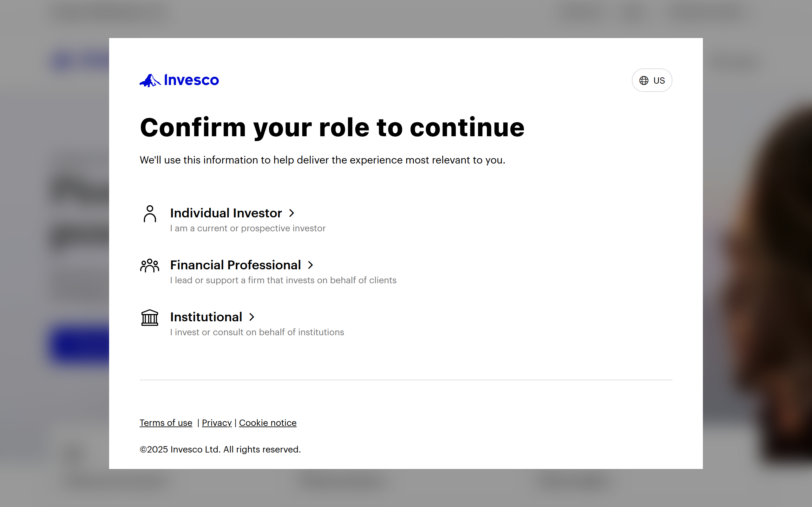Click "I invest or consult on behalf" description
The width and height of the screenshot is (812, 507).
click(x=257, y=332)
